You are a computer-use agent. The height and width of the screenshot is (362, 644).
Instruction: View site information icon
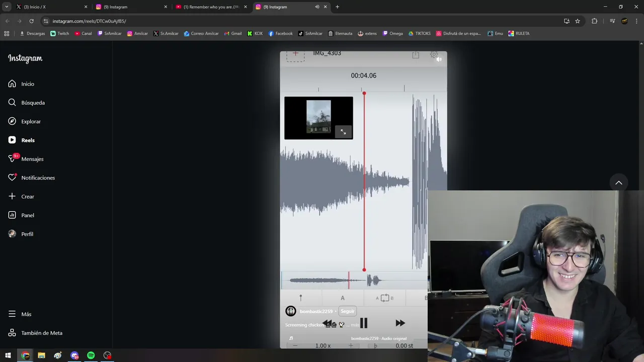[x=46, y=21]
